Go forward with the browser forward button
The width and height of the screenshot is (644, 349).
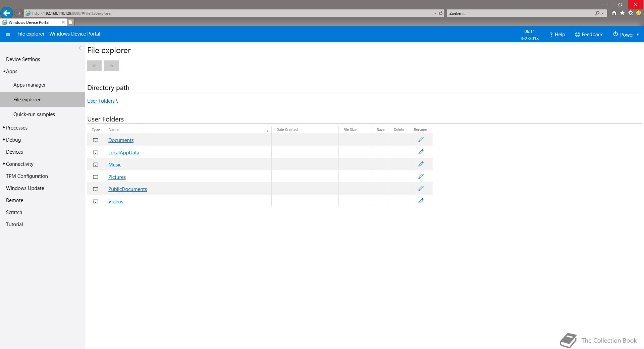point(18,13)
